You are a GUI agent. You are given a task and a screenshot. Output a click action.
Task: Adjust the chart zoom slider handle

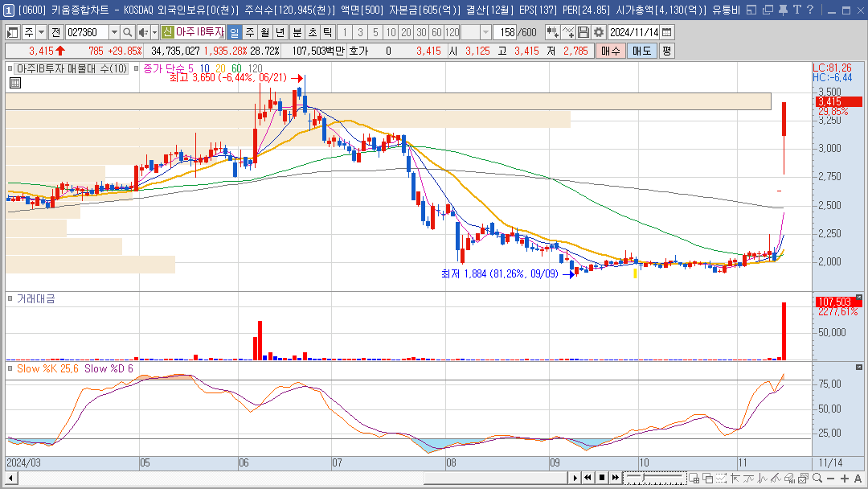tap(643, 478)
